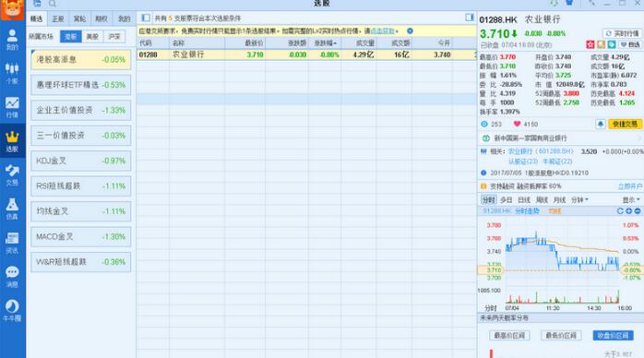Select the 惠理环球ETF精选 strategy card
This screenshot has height=358, width=644.
(81, 85)
